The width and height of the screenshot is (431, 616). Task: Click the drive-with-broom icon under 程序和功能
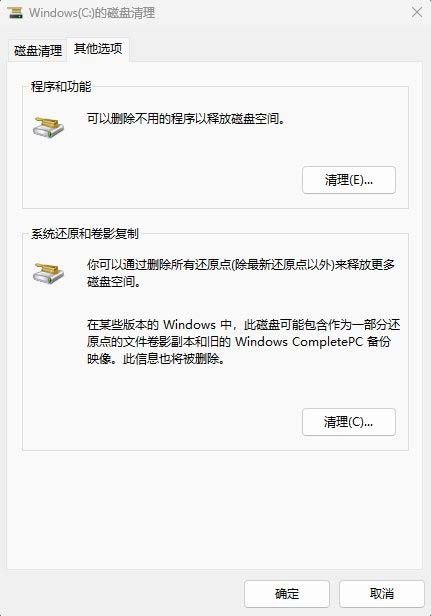[x=48, y=127]
